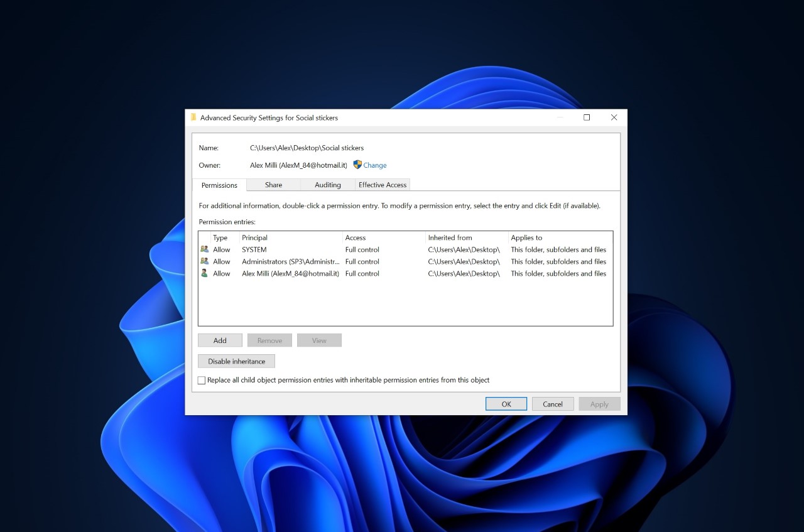The width and height of the screenshot is (804, 532).
Task: Sort by the Principal column header
Action: click(x=291, y=237)
